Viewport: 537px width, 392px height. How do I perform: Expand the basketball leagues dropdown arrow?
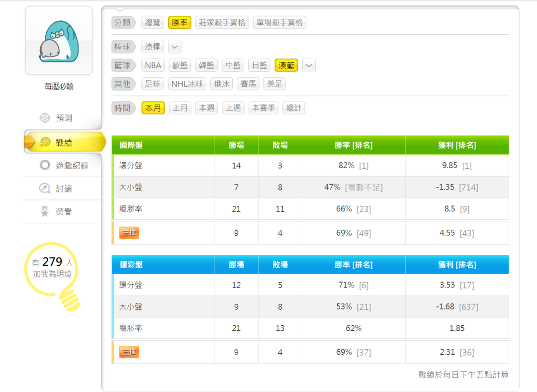309,66
